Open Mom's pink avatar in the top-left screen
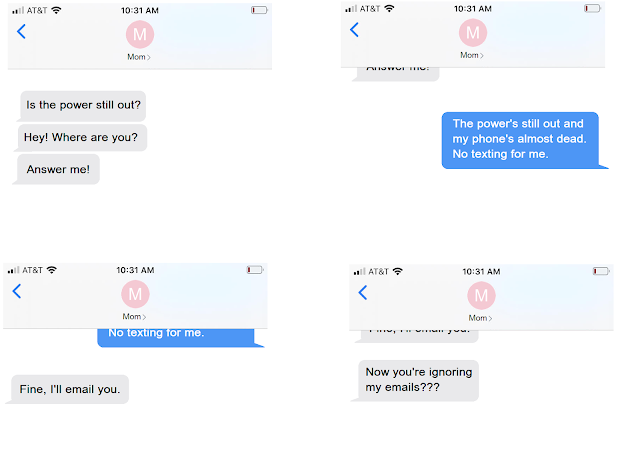Image resolution: width=640 pixels, height=458 pixels. (x=140, y=34)
